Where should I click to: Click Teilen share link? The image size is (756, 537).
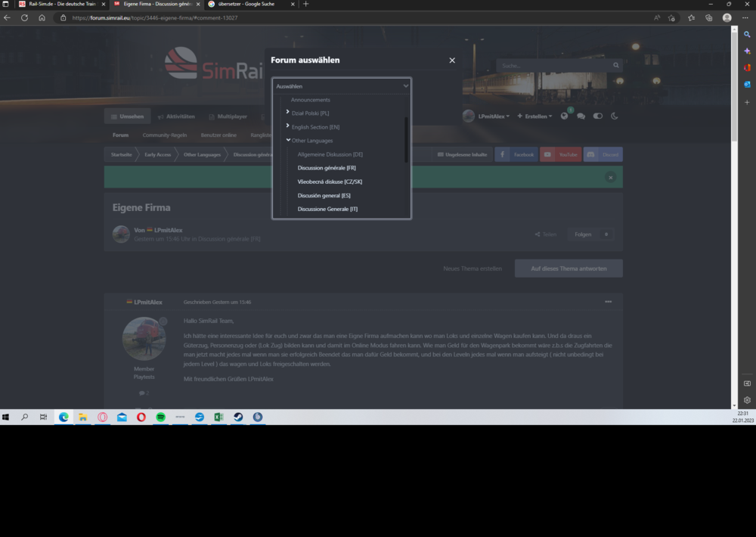point(545,234)
